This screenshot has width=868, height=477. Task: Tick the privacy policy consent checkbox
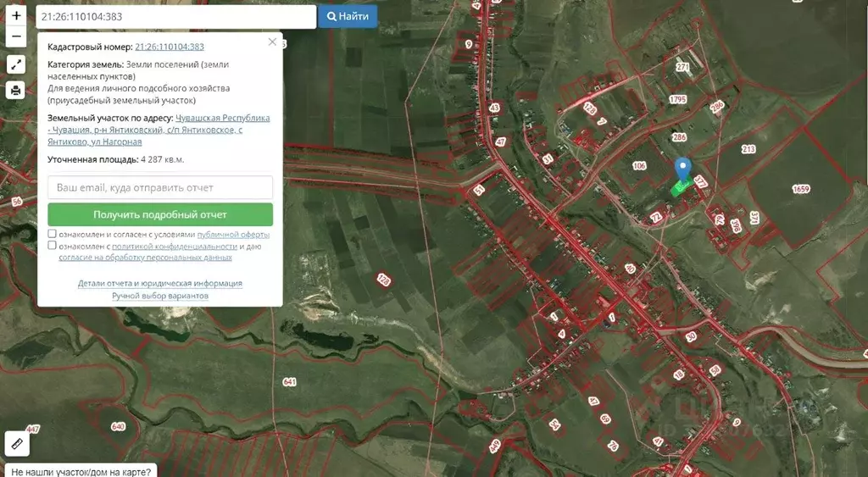click(x=53, y=246)
